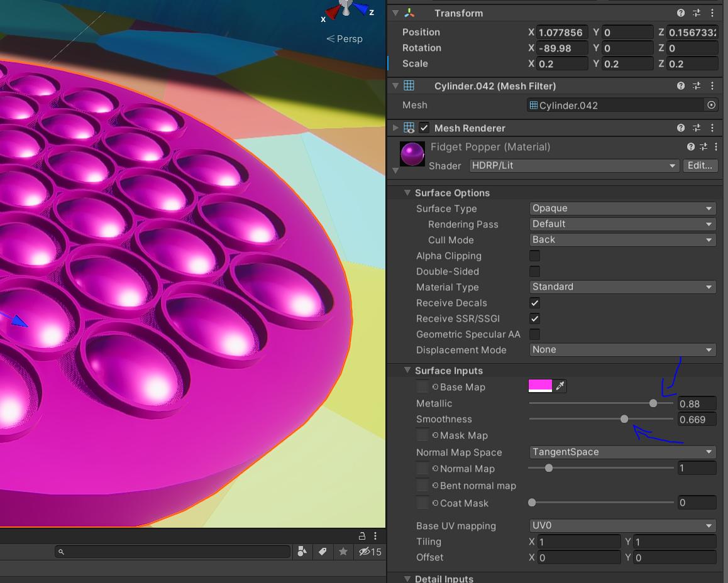Open Transform component help reference
The width and height of the screenshot is (728, 583).
[x=681, y=13]
